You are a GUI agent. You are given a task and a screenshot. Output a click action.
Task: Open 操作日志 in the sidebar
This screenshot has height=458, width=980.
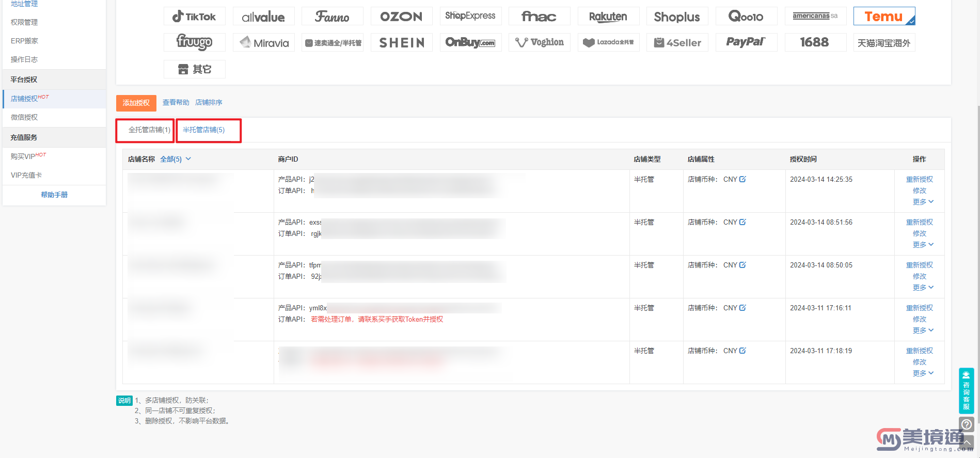point(54,59)
